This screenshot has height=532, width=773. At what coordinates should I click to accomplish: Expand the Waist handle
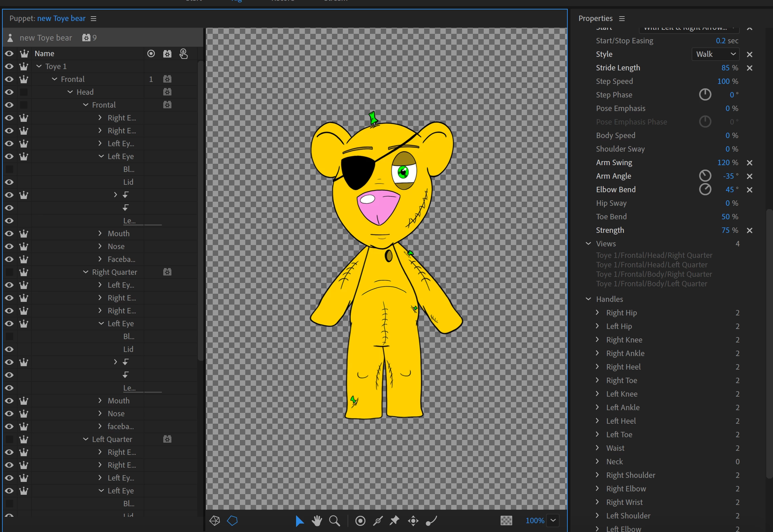pyautogui.click(x=597, y=448)
